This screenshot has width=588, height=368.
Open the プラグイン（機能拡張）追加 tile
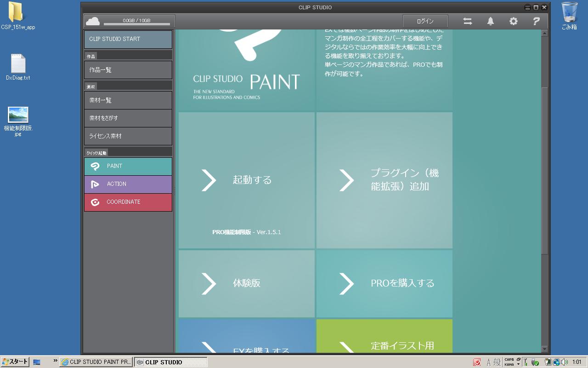point(384,180)
